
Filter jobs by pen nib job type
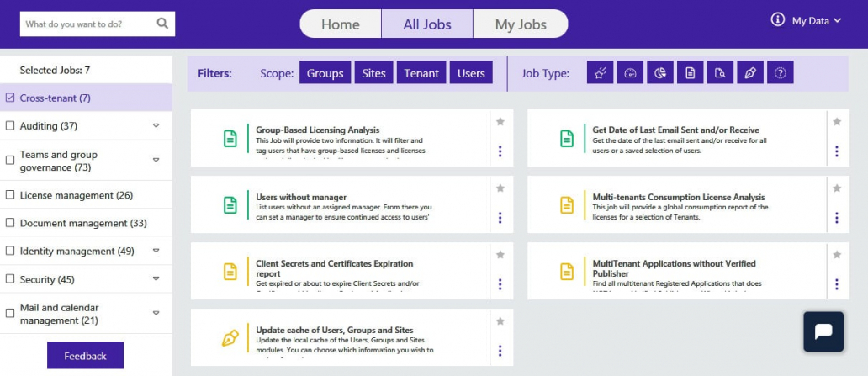pos(750,73)
